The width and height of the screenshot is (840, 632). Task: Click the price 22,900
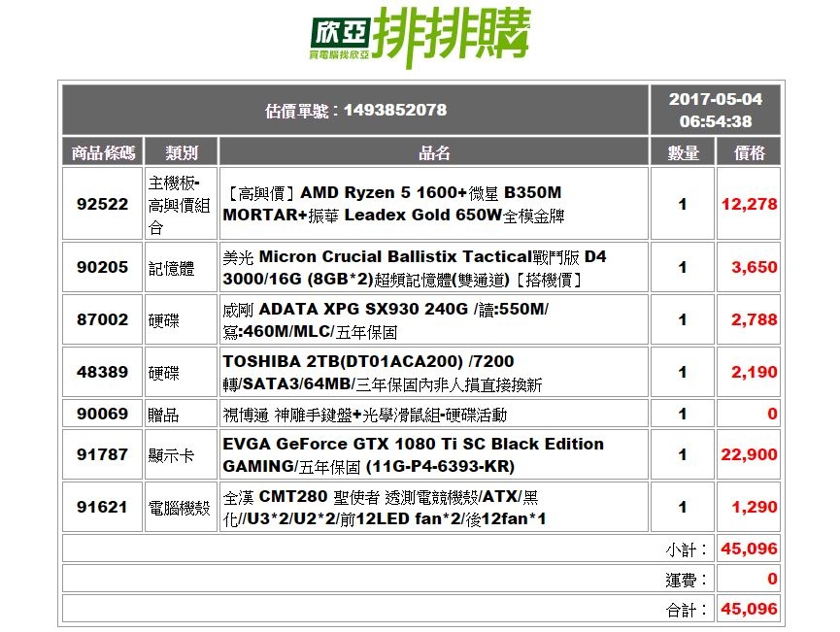click(x=749, y=454)
